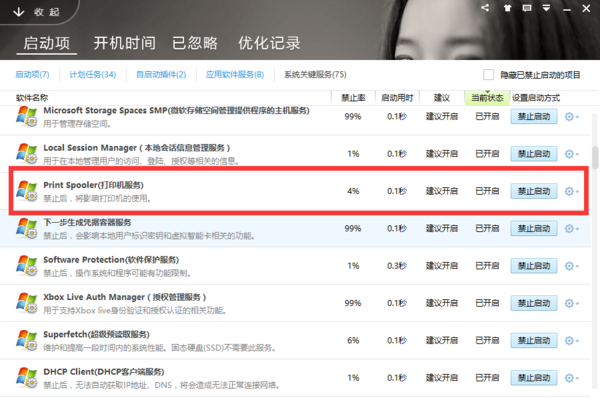The image size is (600, 400).
Task: Open 计划任务(34) sub-tab
Action: pos(93,74)
